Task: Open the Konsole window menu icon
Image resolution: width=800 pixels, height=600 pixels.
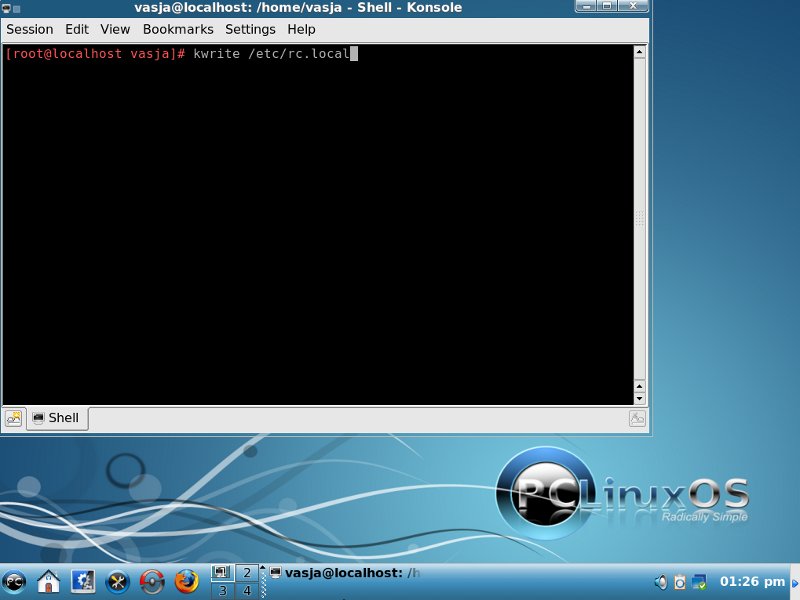Action: point(7,8)
